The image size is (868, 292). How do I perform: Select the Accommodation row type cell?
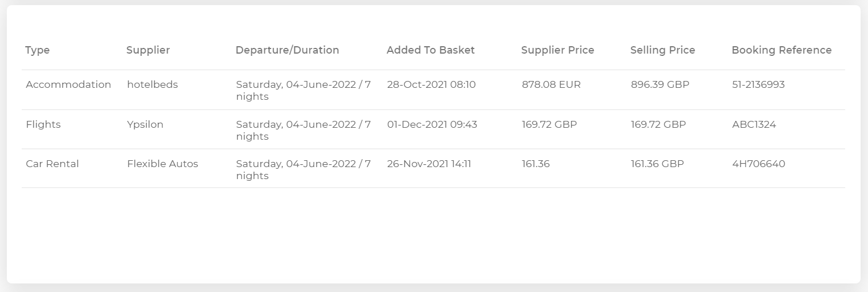pos(68,84)
